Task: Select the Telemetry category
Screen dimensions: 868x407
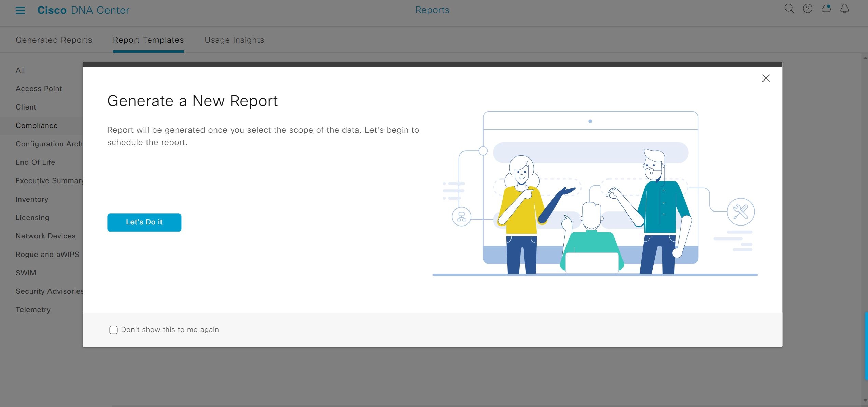Action: pyautogui.click(x=33, y=310)
